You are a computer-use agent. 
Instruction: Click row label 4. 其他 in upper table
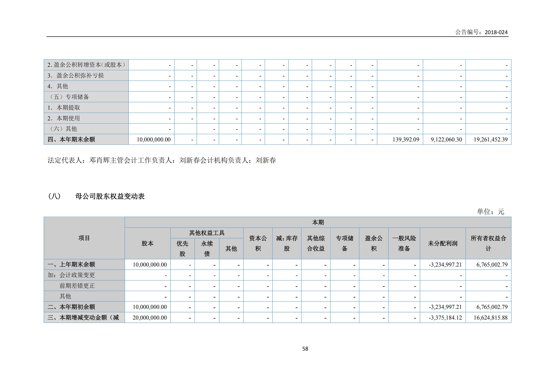(x=58, y=86)
